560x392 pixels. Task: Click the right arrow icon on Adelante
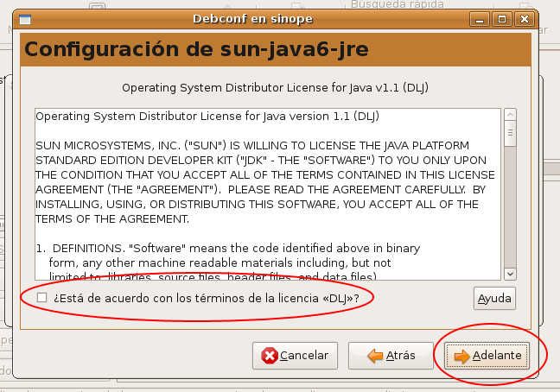tap(461, 355)
